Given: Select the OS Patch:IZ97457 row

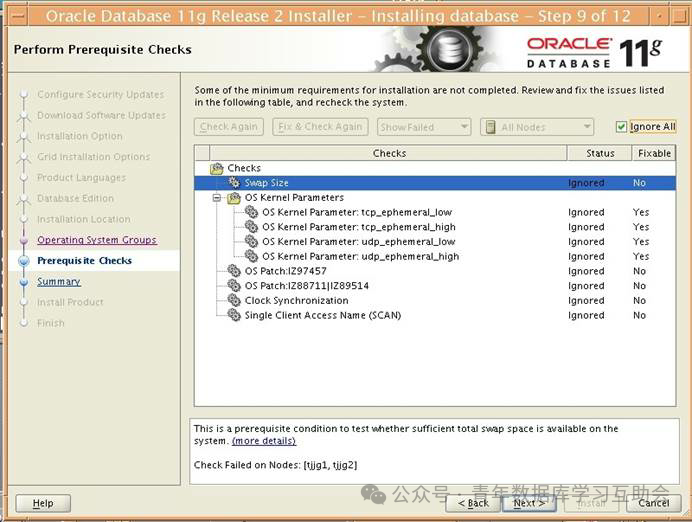Looking at the screenshot, I should click(435, 271).
